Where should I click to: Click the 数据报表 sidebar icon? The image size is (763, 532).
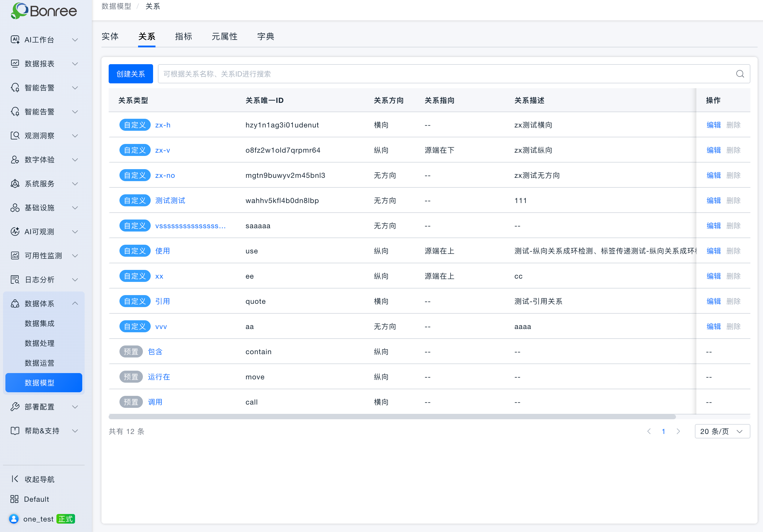point(15,64)
